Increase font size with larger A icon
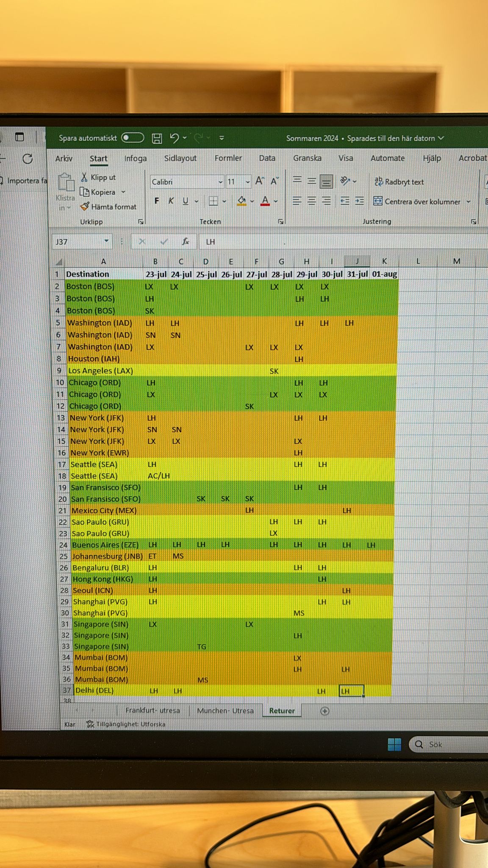This screenshot has height=868, width=488. pyautogui.click(x=260, y=181)
